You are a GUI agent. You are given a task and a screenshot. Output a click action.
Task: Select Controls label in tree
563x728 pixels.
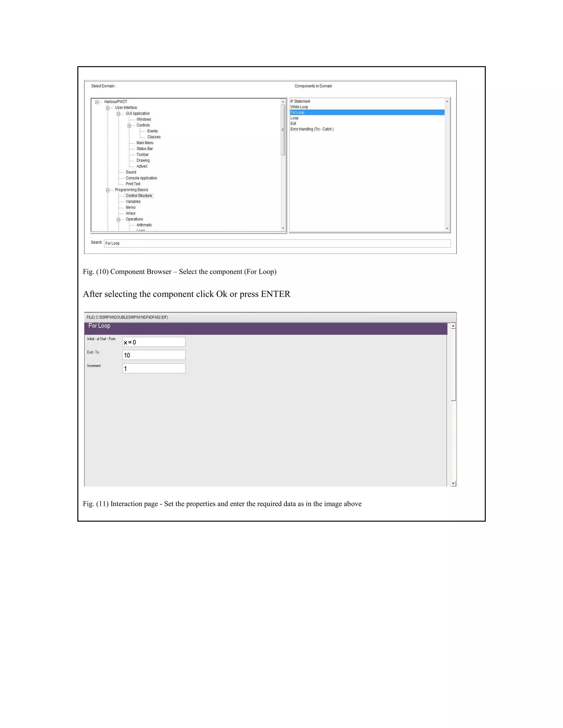coord(143,125)
